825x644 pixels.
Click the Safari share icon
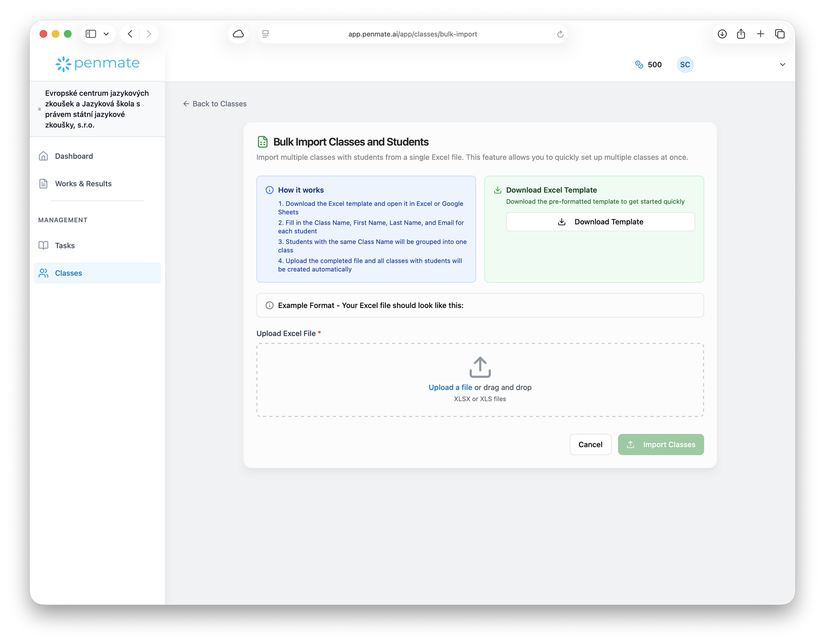(741, 34)
